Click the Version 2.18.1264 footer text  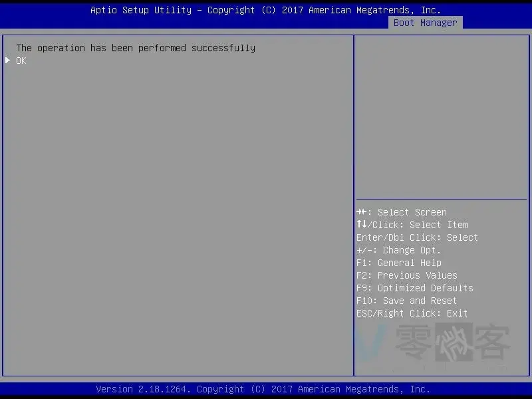tap(263, 389)
